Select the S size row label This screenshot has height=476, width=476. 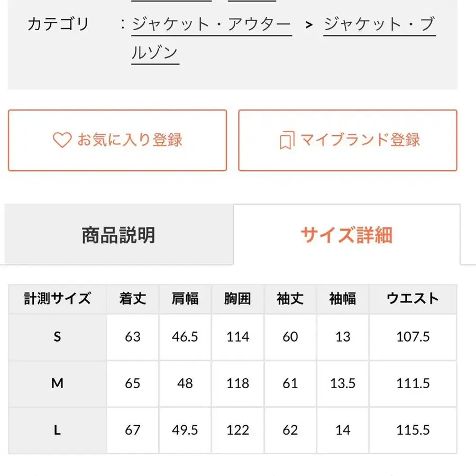[x=57, y=337]
